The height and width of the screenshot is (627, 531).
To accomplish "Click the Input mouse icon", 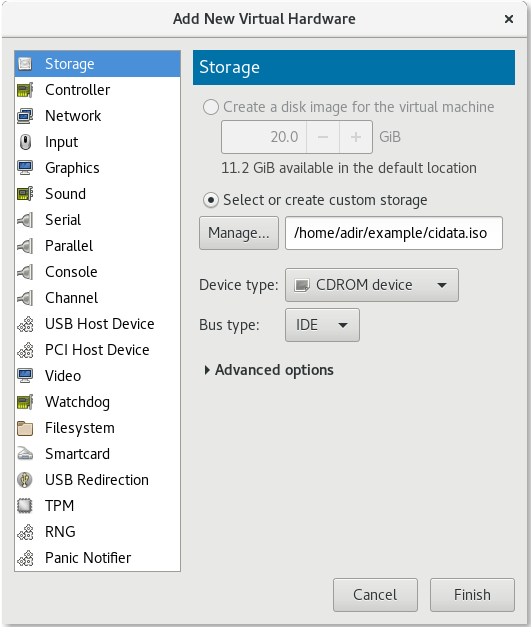I will point(25,142).
